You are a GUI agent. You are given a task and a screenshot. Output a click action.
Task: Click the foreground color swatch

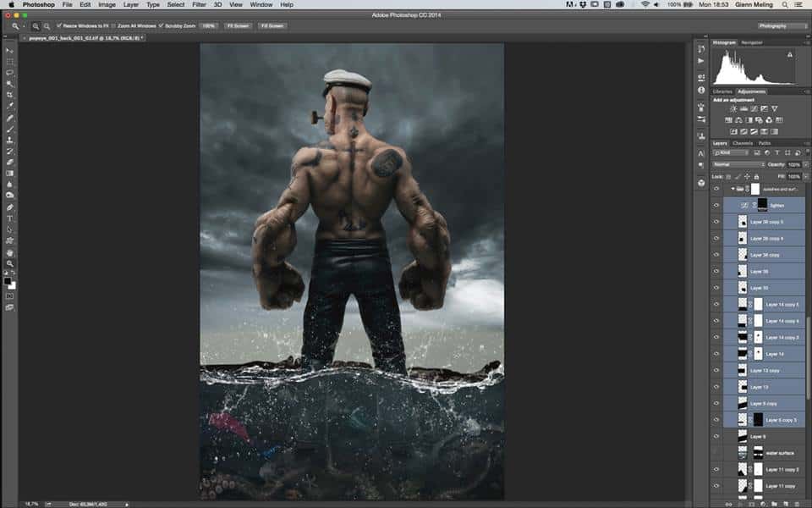pyautogui.click(x=8, y=280)
